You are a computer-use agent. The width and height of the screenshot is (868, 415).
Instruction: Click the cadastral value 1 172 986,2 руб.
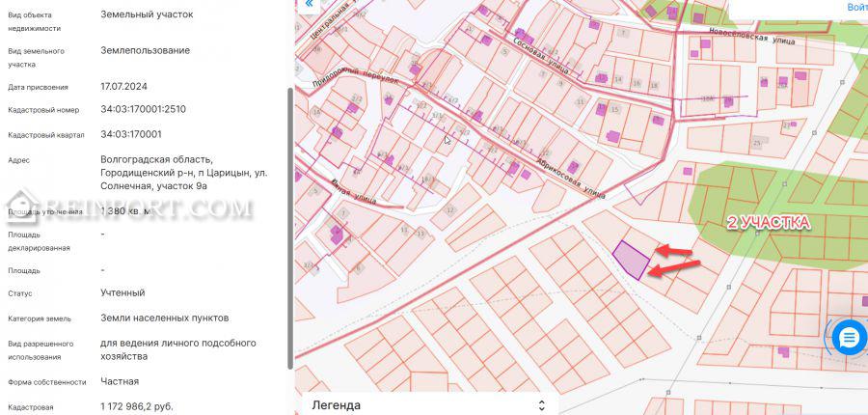pos(137,406)
